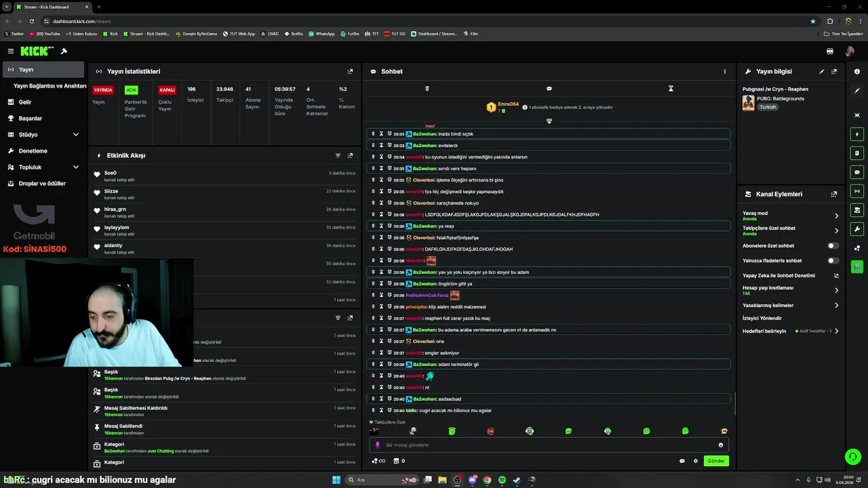Toggle Yalnızca ifadelerle sohbet

[833, 261]
